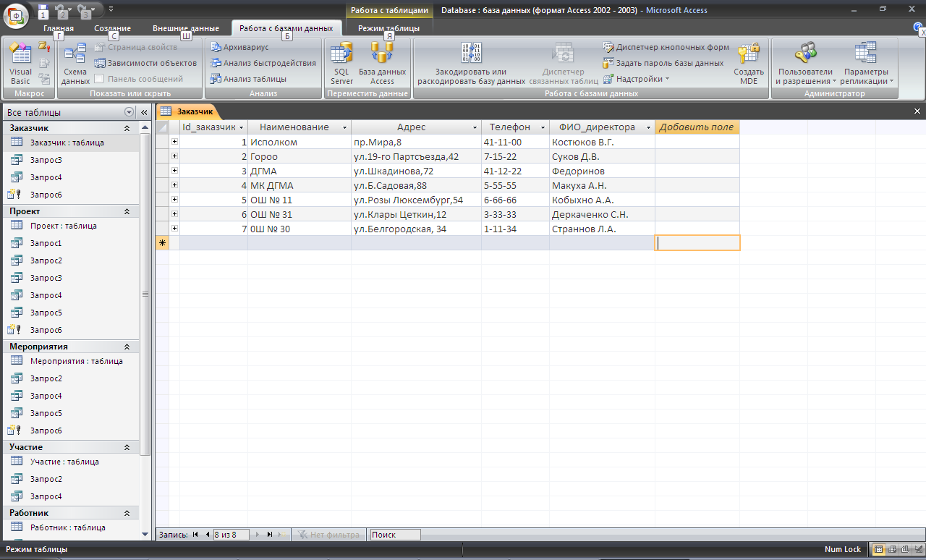Switch to the Создание ribbon tab

pos(113,28)
